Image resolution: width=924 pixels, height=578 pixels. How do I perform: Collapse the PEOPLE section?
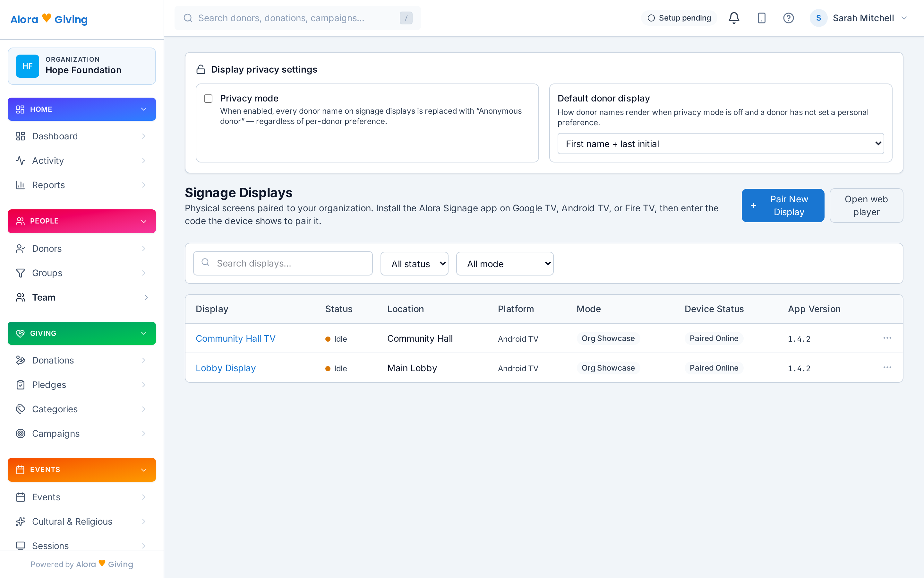pyautogui.click(x=82, y=221)
